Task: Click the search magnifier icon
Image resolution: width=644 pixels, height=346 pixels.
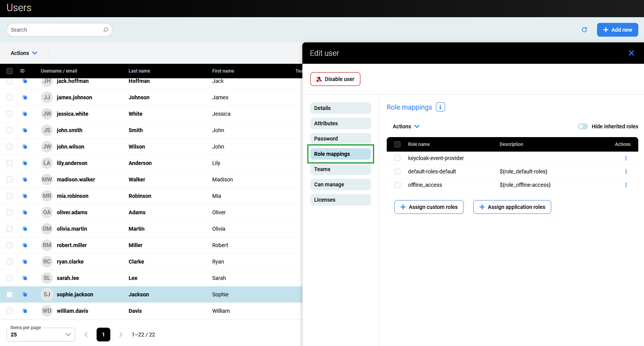Action: click(106, 30)
